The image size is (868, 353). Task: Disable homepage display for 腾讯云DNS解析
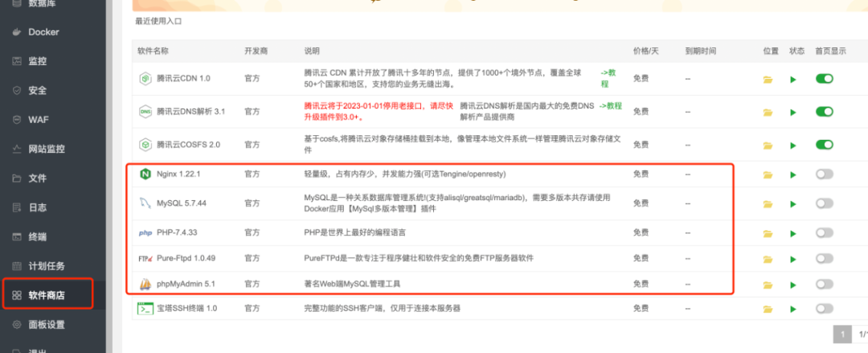point(825,112)
